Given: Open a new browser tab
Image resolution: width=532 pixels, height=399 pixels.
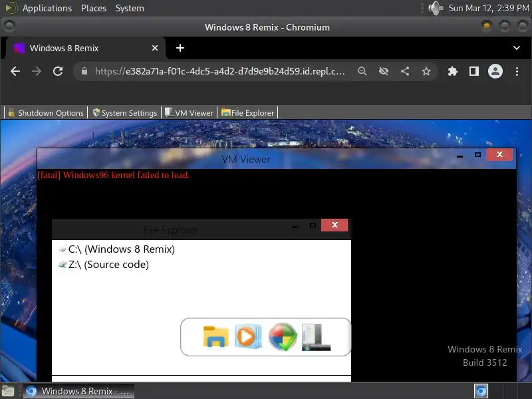Looking at the screenshot, I should (x=180, y=48).
